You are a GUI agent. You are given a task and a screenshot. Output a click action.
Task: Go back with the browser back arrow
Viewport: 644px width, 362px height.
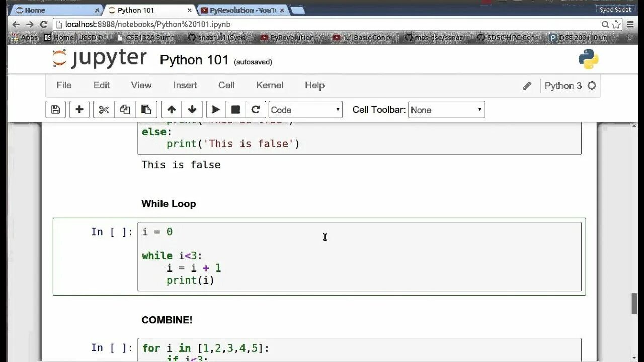point(16,24)
